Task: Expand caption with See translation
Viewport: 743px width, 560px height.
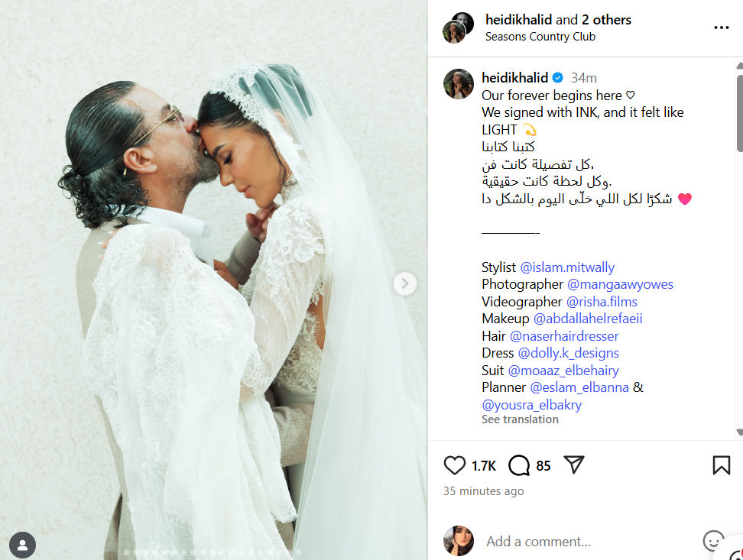Action: pyautogui.click(x=520, y=419)
